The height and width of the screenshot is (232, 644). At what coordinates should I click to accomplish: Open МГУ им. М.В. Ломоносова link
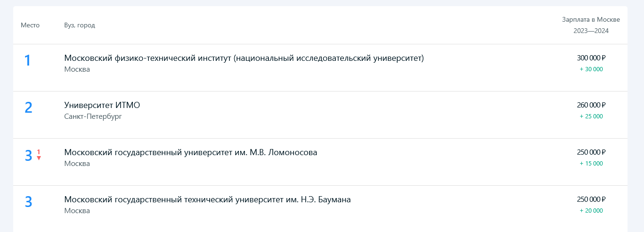pyautogui.click(x=190, y=152)
